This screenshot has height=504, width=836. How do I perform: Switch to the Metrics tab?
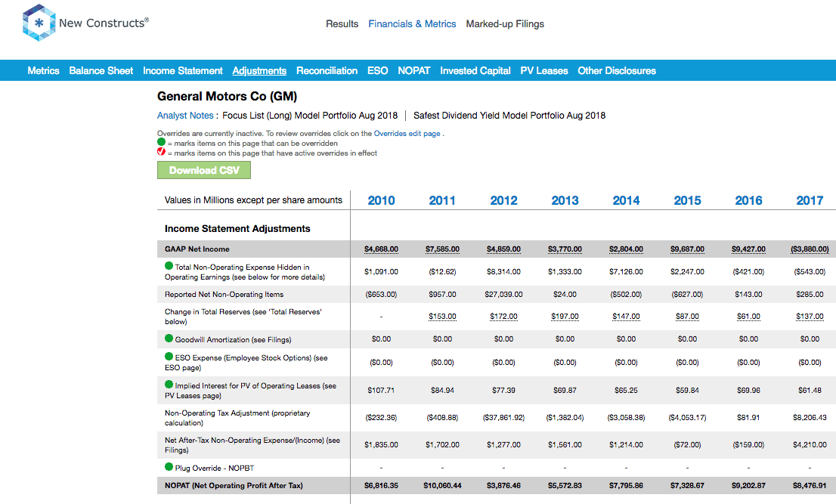click(43, 71)
